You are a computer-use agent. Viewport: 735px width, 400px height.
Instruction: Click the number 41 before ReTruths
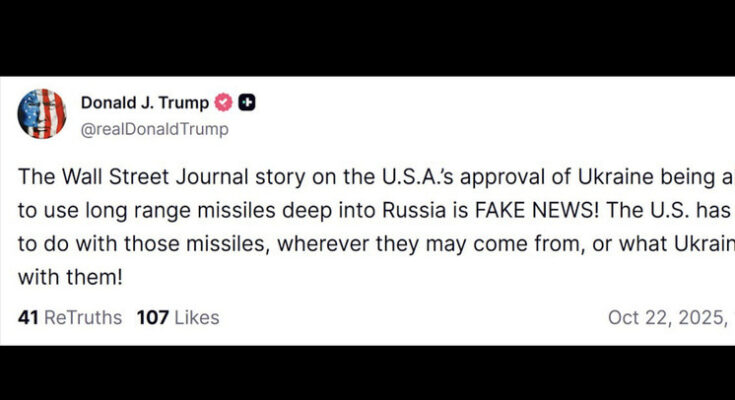point(28,317)
